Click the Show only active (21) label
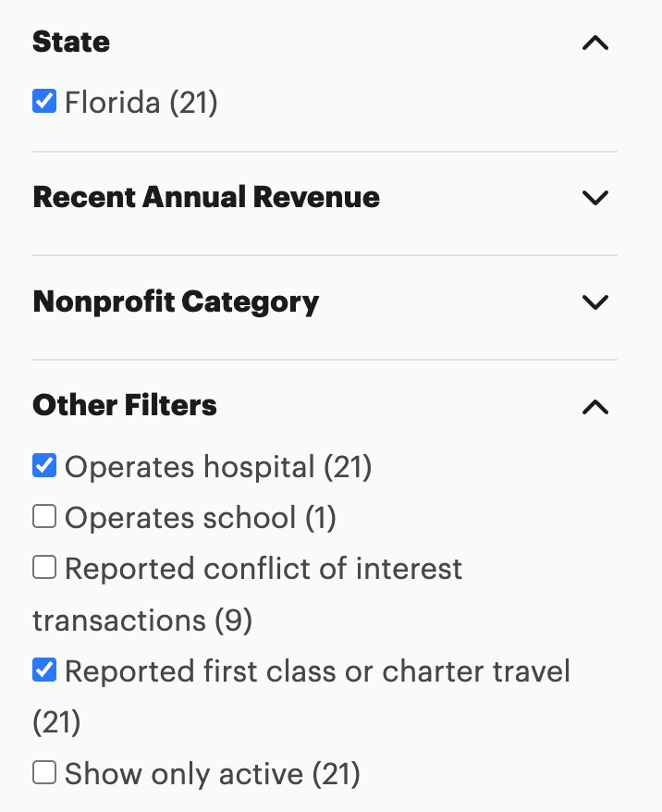The height and width of the screenshot is (812, 662). (x=213, y=773)
